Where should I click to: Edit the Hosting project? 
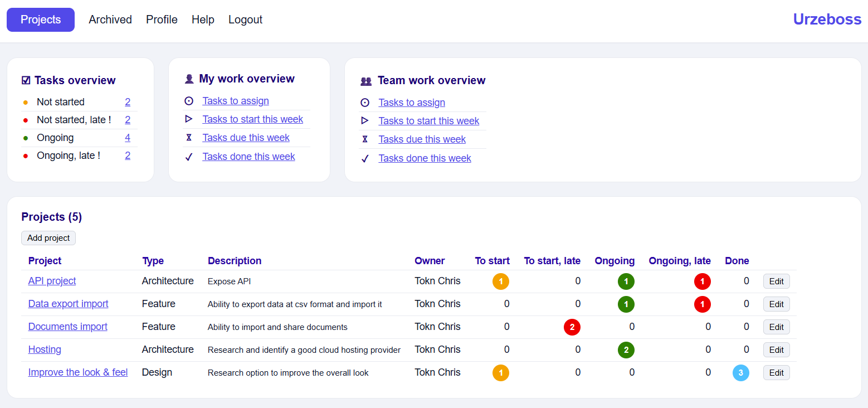(x=776, y=350)
